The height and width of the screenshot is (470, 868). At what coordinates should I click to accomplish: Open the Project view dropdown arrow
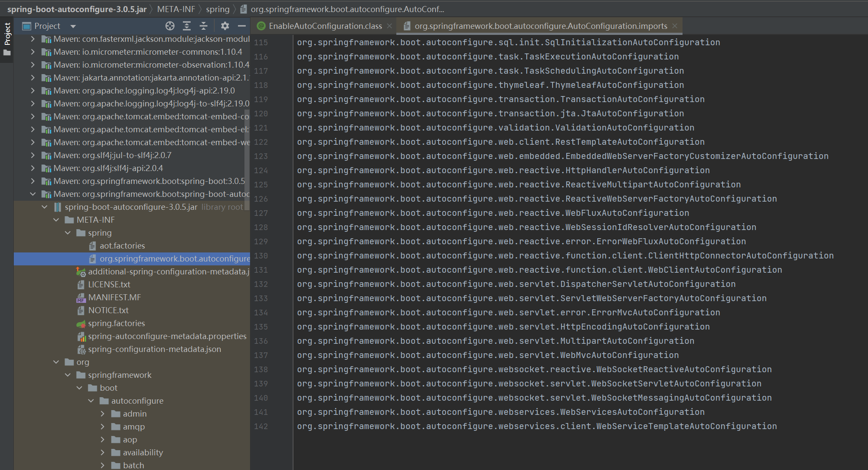(x=73, y=26)
